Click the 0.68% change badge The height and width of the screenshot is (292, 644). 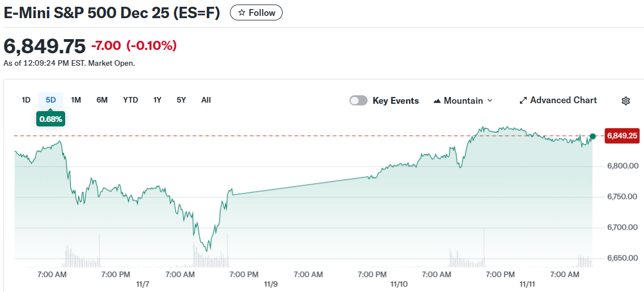pyautogui.click(x=50, y=119)
